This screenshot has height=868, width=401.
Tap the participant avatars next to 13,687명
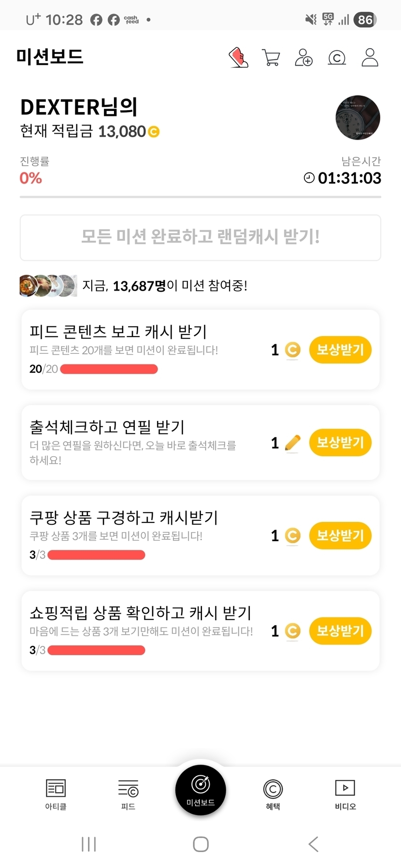click(48, 286)
